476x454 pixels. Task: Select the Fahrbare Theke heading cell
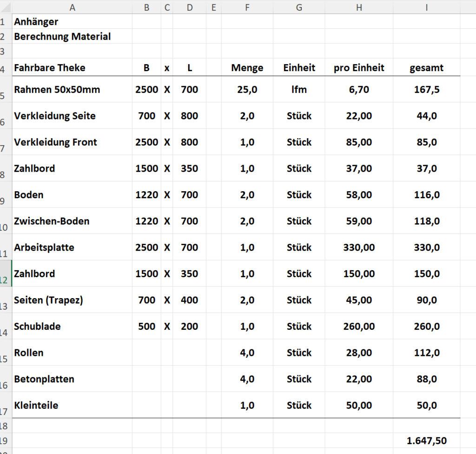72,67
